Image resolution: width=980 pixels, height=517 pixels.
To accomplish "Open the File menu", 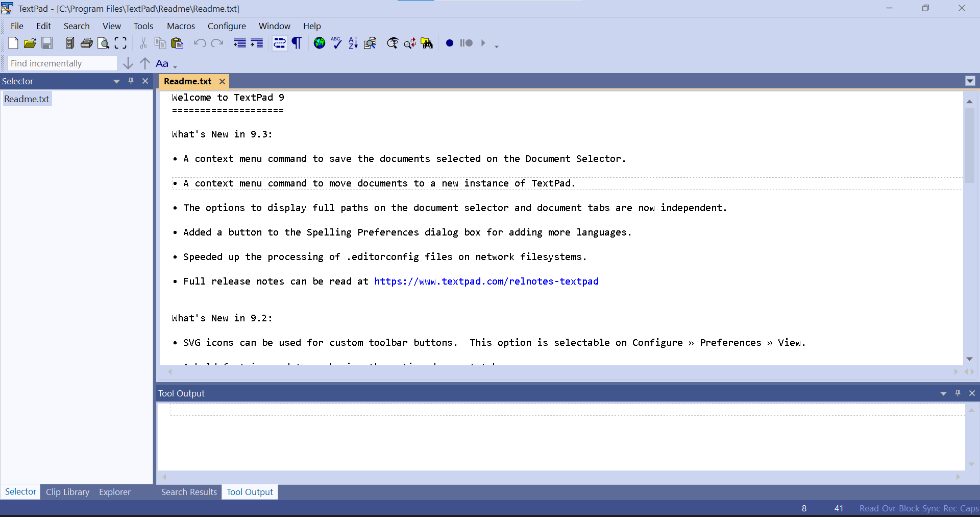I will [x=17, y=26].
